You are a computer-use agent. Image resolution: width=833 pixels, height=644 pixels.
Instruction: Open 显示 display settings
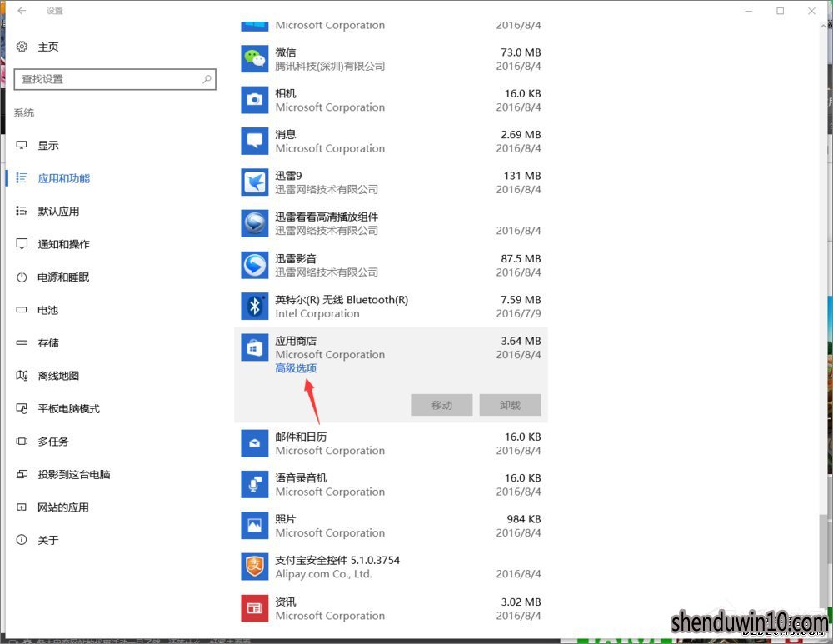(x=48, y=146)
